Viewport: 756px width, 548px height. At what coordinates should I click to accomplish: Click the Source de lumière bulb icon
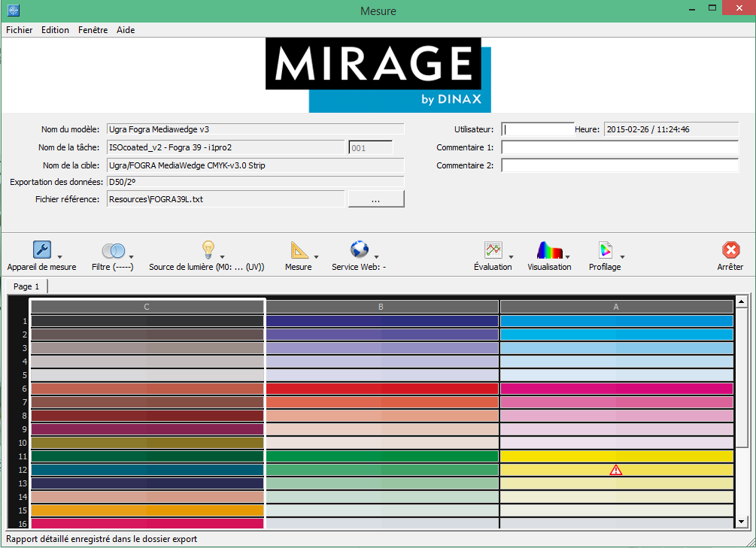pyautogui.click(x=208, y=250)
